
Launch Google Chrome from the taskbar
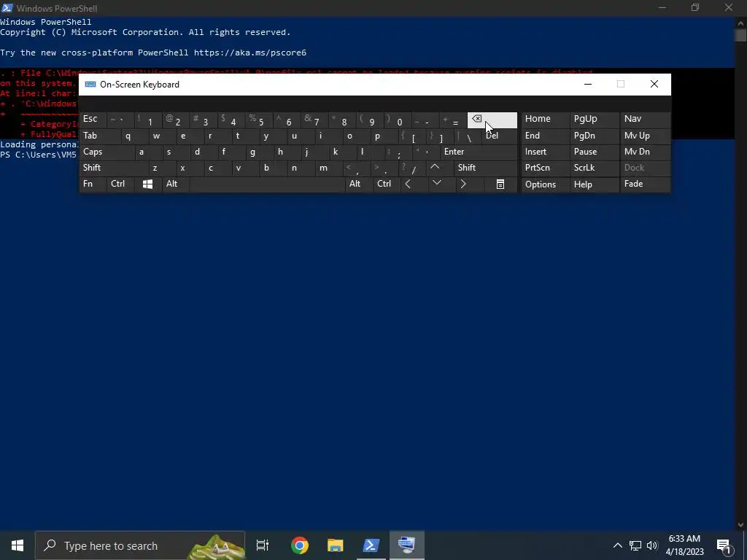[300, 545]
